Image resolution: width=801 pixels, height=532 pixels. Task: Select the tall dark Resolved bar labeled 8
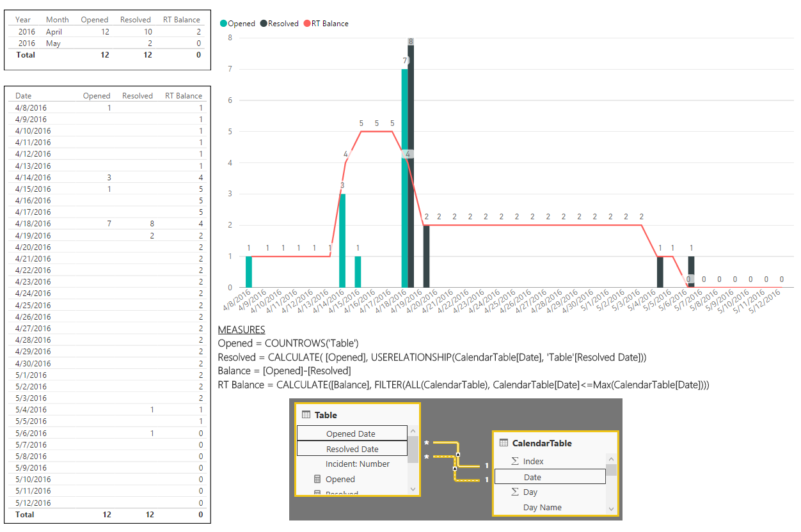pyautogui.click(x=411, y=163)
